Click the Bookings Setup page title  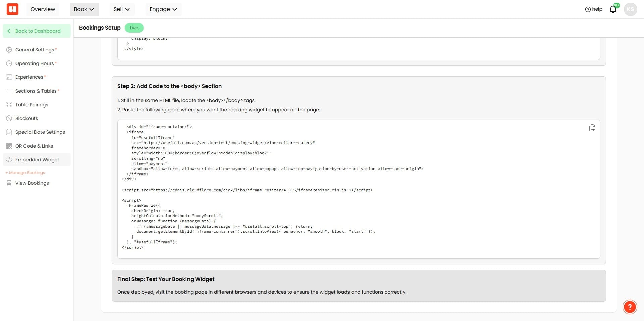100,28
